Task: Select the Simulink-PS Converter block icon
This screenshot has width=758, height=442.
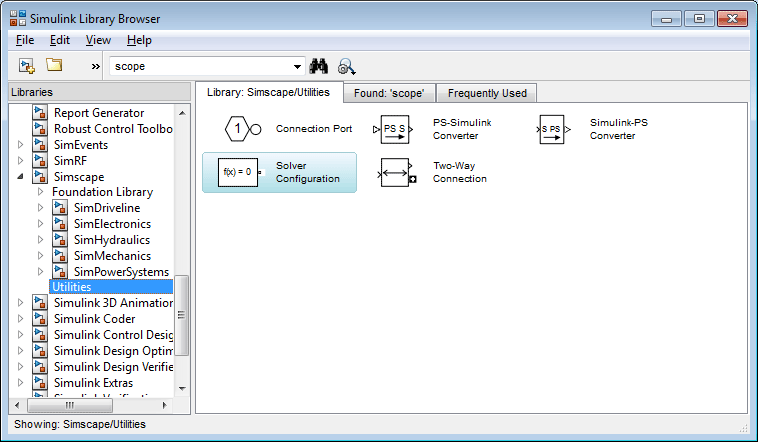Action: 553,129
